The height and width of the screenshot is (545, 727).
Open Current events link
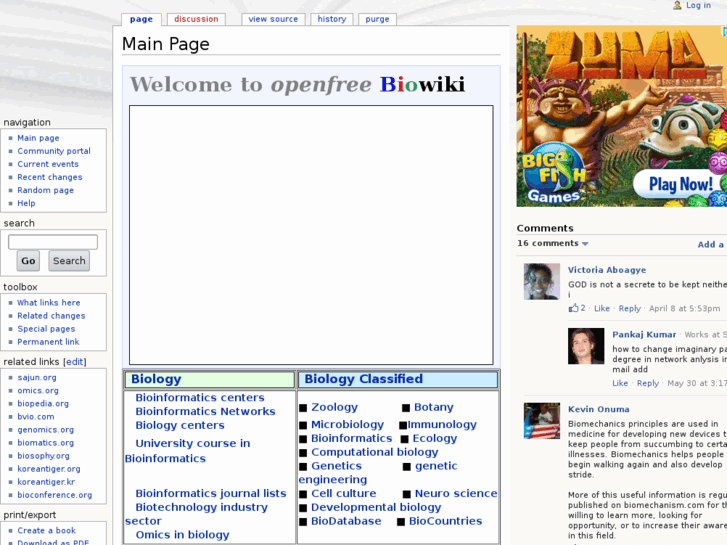click(x=48, y=164)
